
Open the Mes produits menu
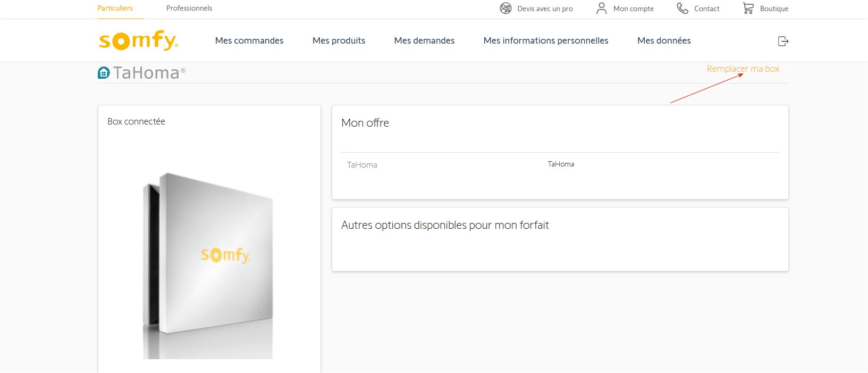pos(339,41)
